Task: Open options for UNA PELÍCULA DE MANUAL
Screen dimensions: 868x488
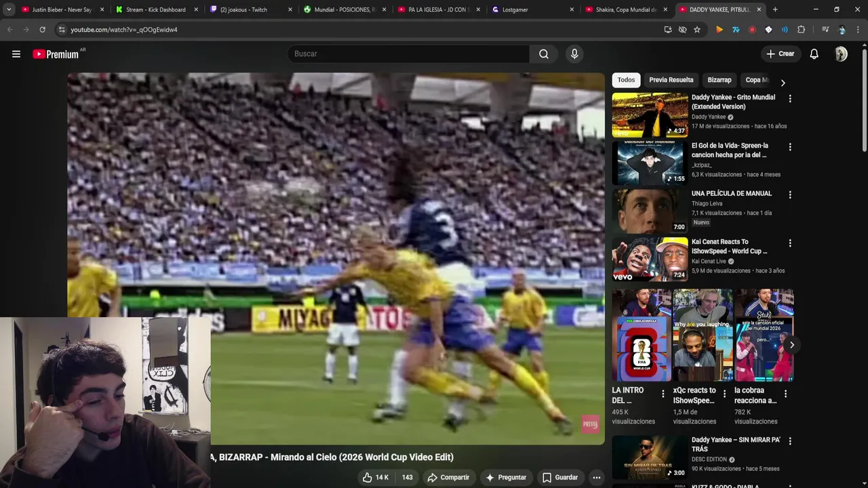Action: click(x=789, y=195)
